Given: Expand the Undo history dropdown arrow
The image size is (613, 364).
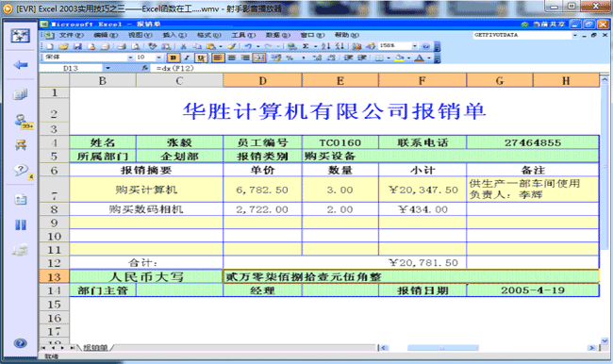Looking at the screenshot, I should click(x=258, y=46).
